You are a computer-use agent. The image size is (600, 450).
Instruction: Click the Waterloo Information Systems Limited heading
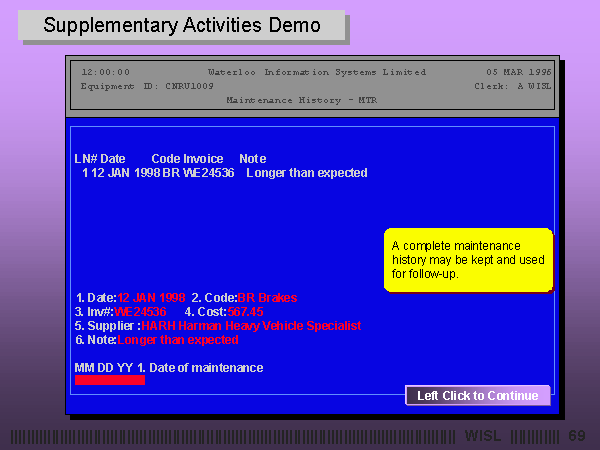coord(317,72)
